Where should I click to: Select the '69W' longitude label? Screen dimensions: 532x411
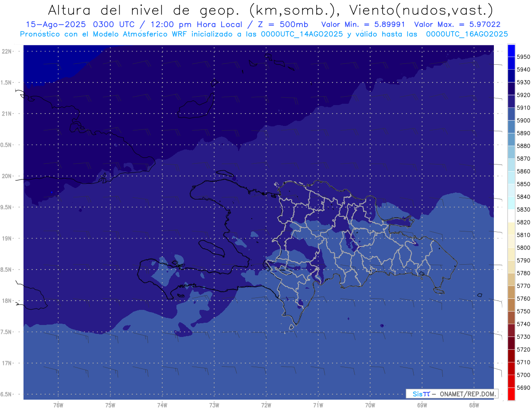coord(422,405)
